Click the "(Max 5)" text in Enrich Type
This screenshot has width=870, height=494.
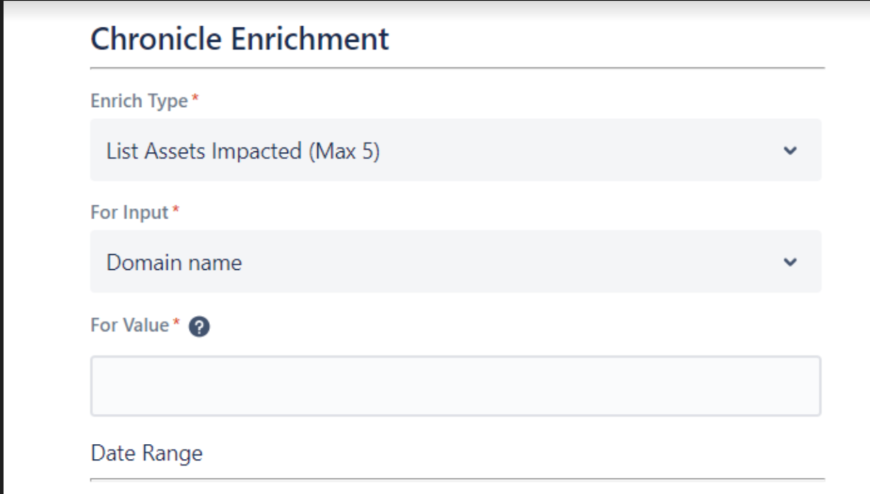pos(344,152)
